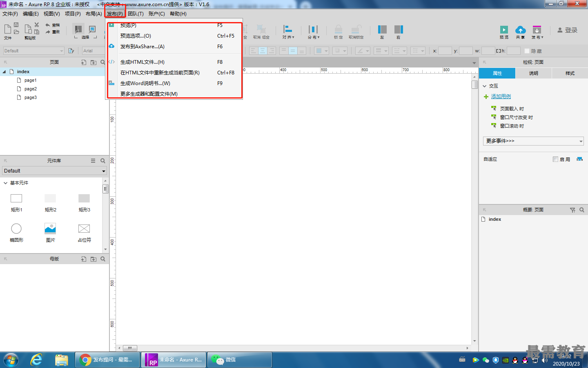Open the More Events dropdown
588x368 pixels.
[533, 141]
